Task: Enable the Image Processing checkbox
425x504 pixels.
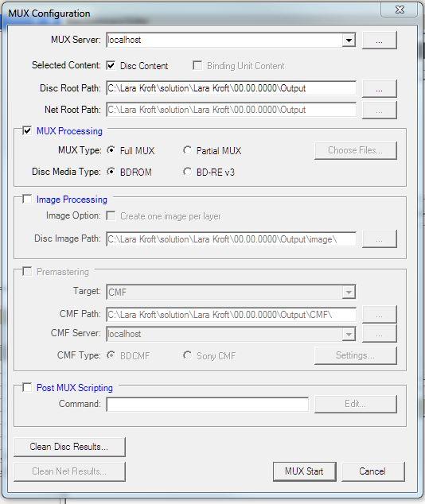Action: pos(27,199)
